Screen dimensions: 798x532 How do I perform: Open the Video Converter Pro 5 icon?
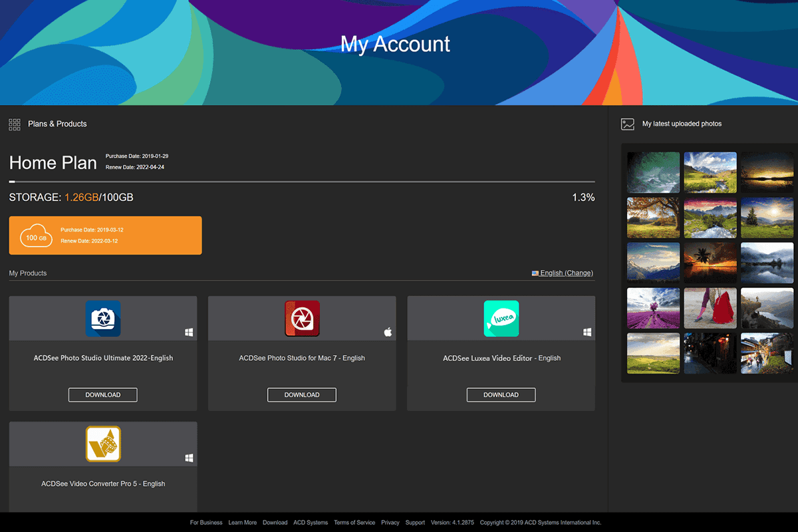pos(103,444)
